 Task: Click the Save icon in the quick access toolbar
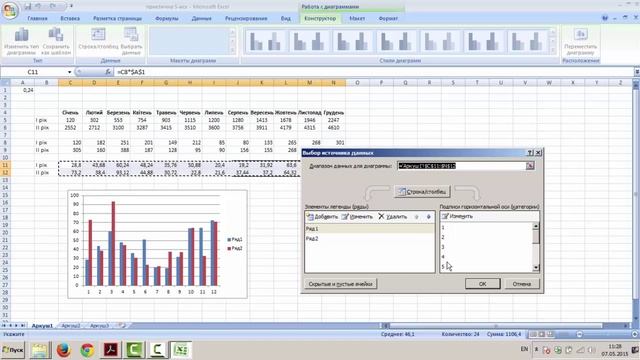[x=28, y=6]
